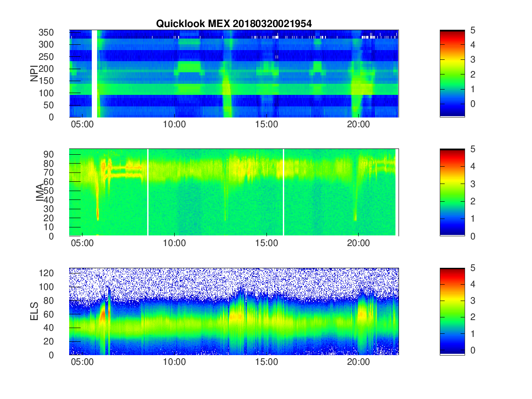Click the 15:00 label under IMA panel

coord(266,243)
